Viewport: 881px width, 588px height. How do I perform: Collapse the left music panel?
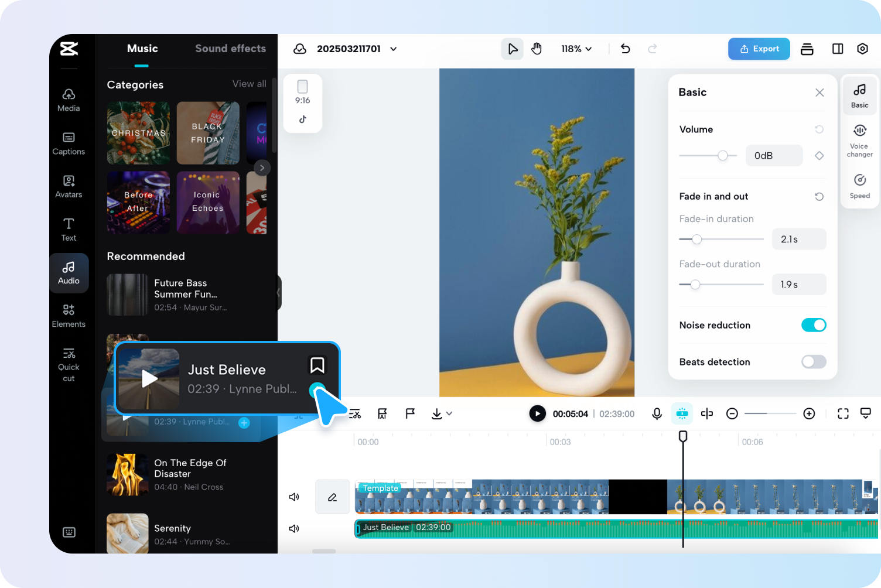[279, 292]
